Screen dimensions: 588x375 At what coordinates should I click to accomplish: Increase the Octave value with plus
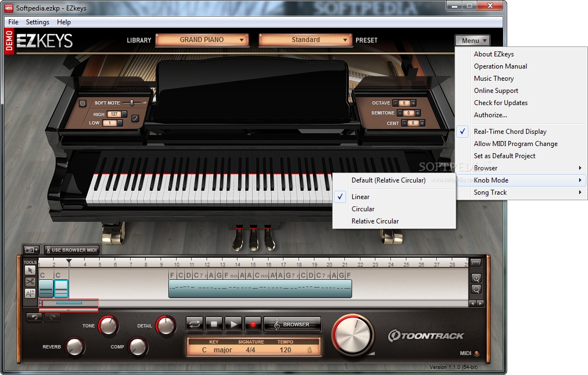tap(413, 103)
